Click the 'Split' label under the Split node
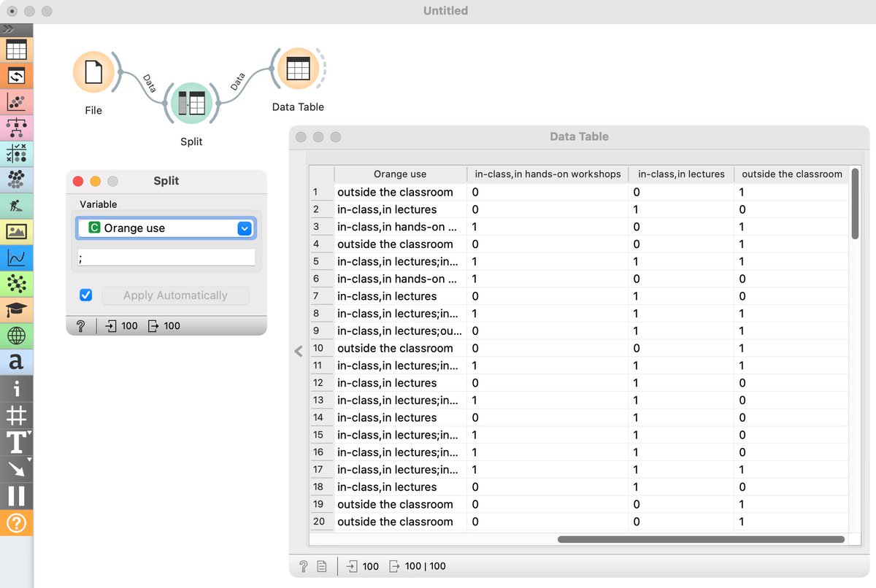Screen dimensions: 876x588 [191, 142]
